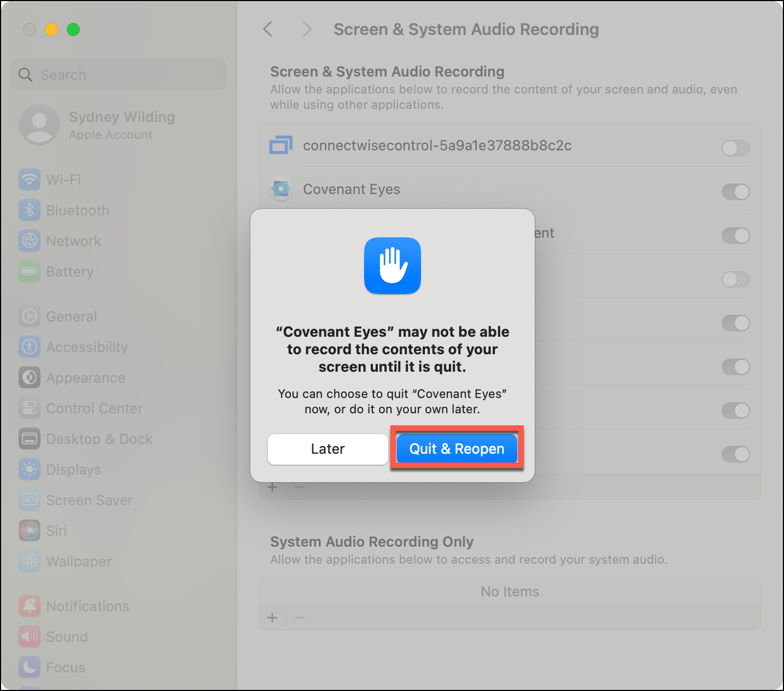Toggle connectwisecontrol screen recording switch
The image size is (784, 691).
(x=735, y=148)
